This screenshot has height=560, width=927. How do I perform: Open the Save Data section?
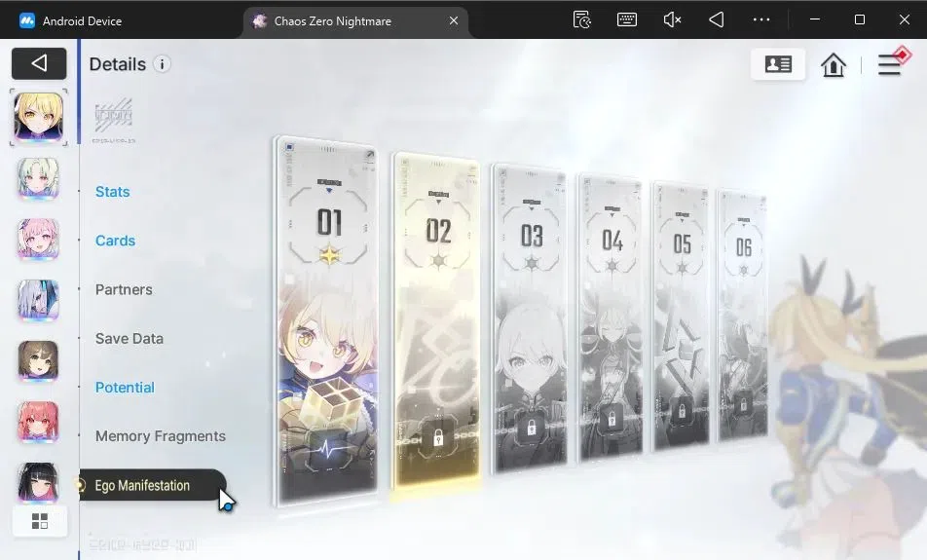(130, 339)
